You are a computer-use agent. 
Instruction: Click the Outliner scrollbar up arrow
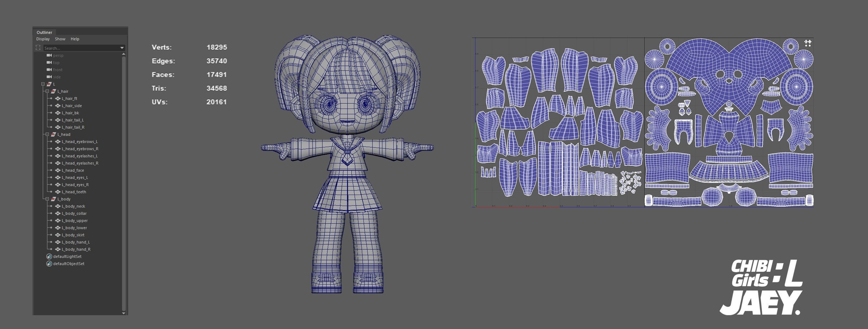[x=124, y=54]
